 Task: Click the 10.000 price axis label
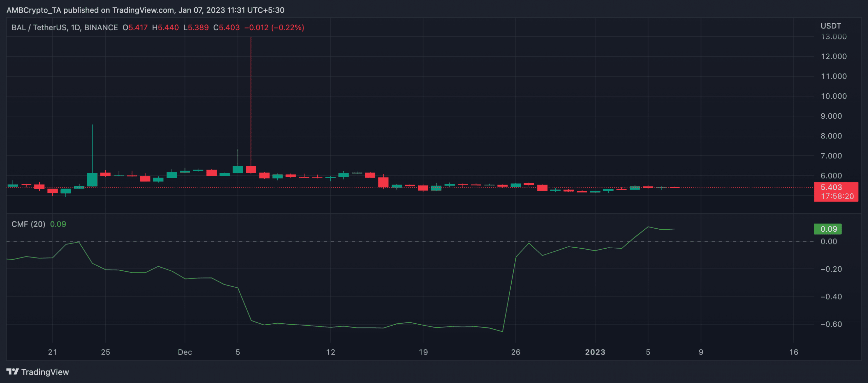coord(834,96)
